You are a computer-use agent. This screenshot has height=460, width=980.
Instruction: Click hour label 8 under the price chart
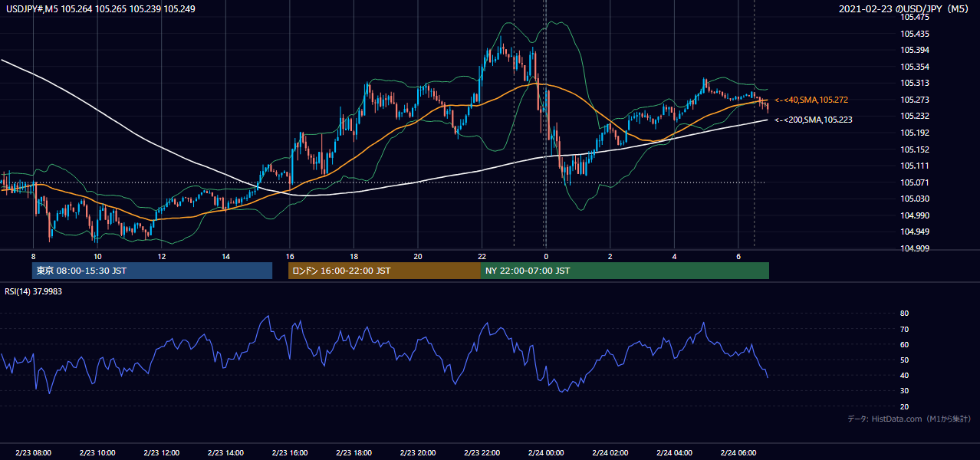pyautogui.click(x=33, y=256)
